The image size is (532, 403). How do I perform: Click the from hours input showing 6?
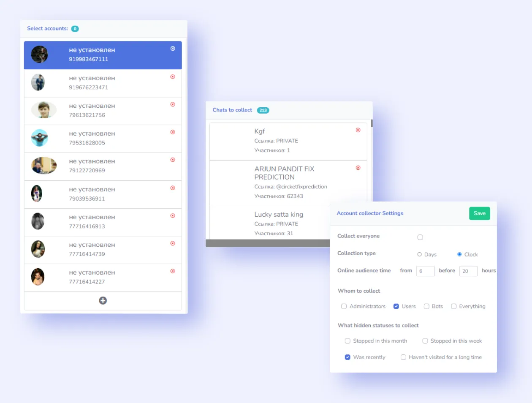click(425, 271)
